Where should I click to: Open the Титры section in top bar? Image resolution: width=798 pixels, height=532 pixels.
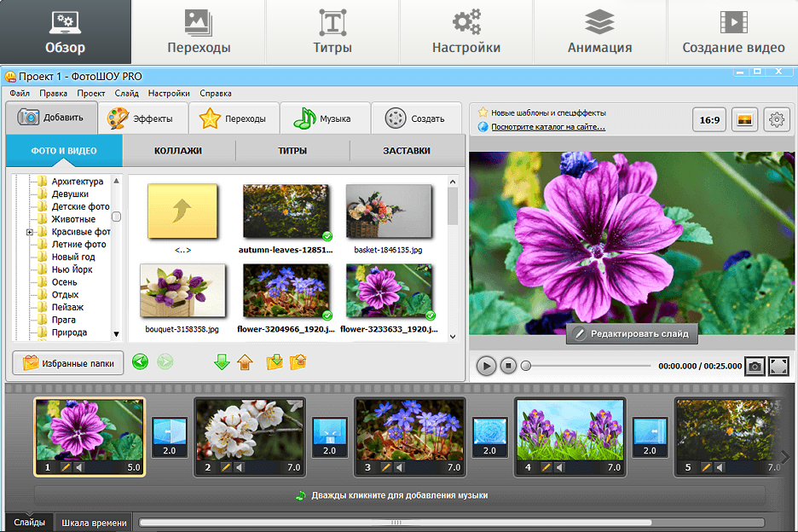click(x=332, y=32)
